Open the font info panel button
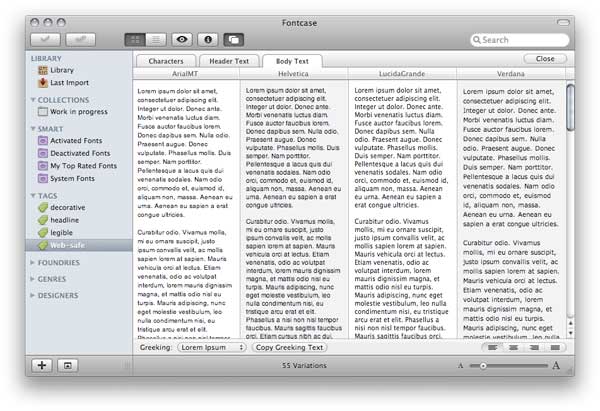Viewport: 600px width, 411px height. pos(208,39)
